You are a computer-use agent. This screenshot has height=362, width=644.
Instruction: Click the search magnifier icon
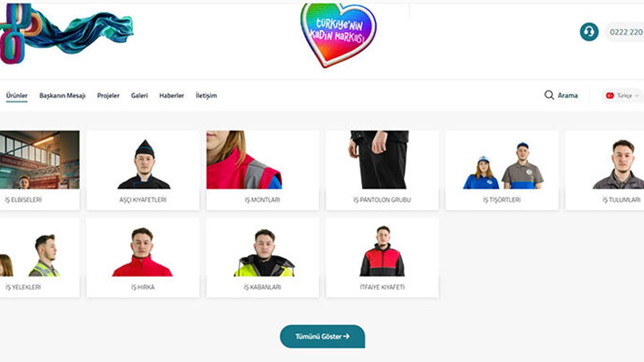coord(549,95)
